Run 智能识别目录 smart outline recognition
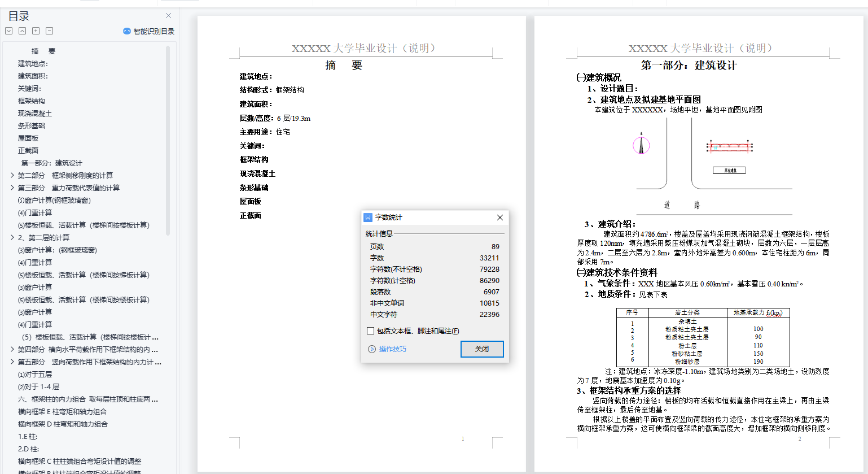The height and width of the screenshot is (474, 868). coord(148,31)
